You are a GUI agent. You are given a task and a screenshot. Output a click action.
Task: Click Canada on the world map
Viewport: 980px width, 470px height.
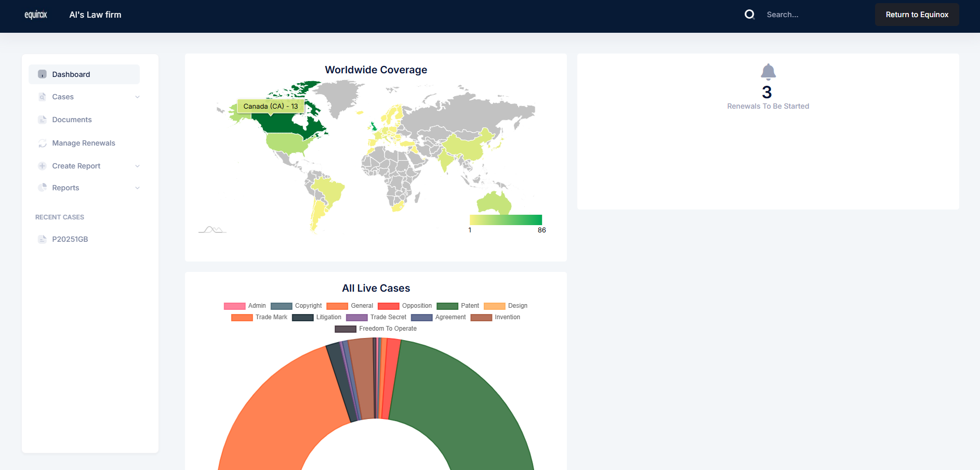[x=281, y=124]
